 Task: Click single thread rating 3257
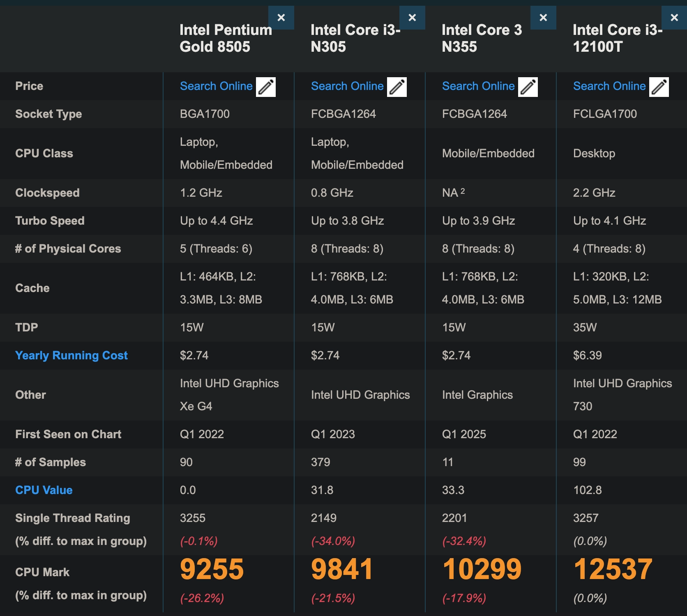pos(586,518)
